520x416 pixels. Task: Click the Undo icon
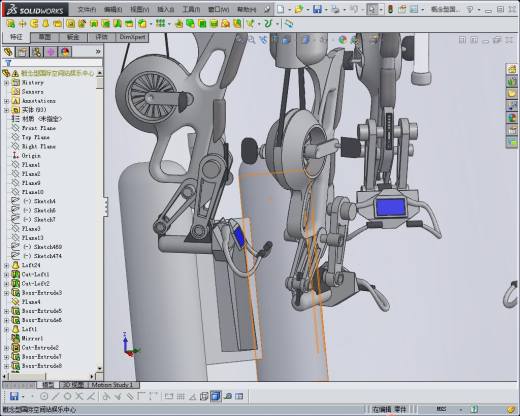tap(354, 10)
